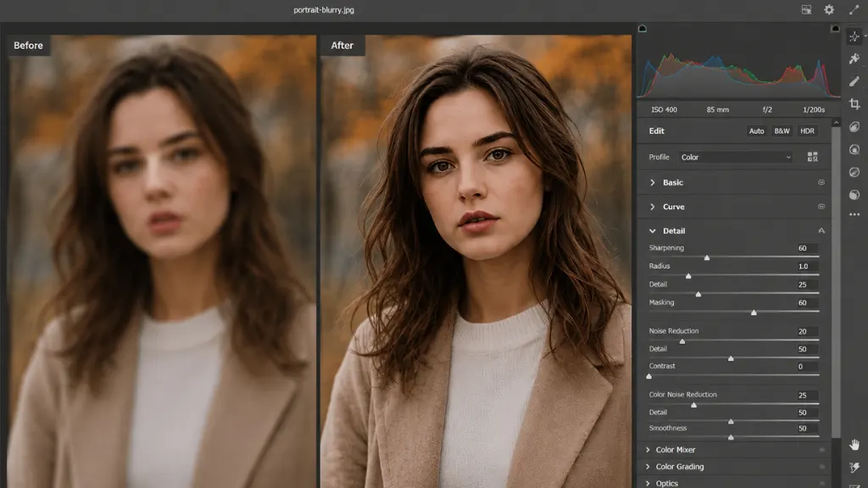868x488 pixels.
Task: Select the Edit sliders tool icon
Action: coord(854,37)
